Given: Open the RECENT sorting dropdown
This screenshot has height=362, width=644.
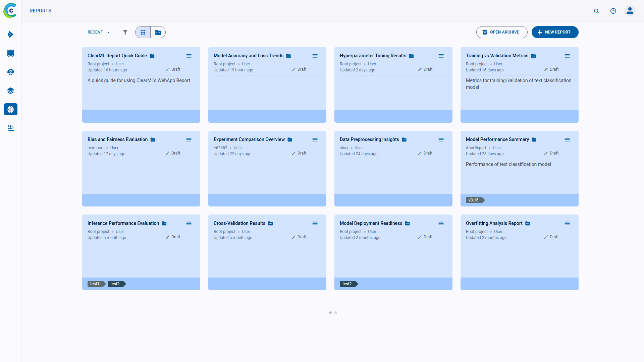Looking at the screenshot, I should 98,32.
